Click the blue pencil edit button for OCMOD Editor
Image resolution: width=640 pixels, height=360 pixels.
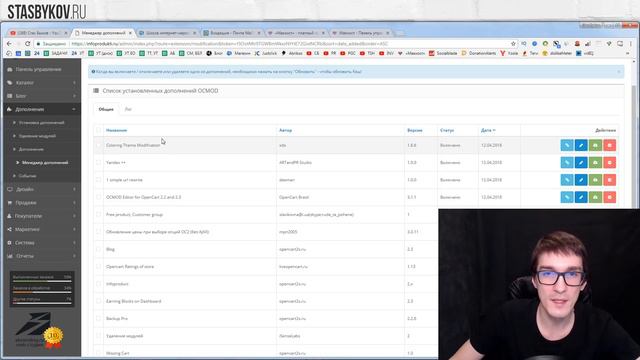(581, 197)
